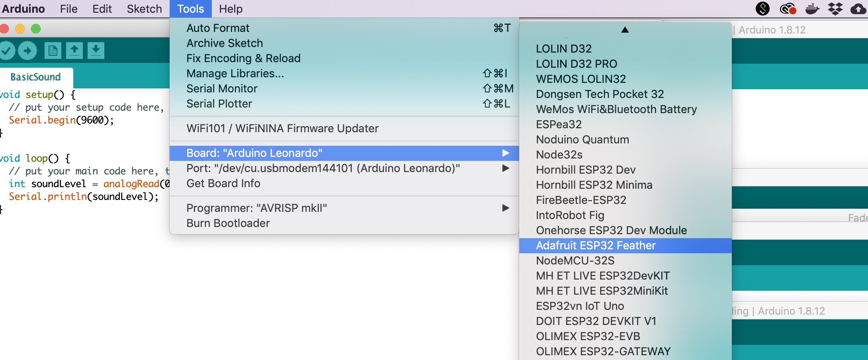
Task: Choose WEMOS LOLIN32 board
Action: click(626, 79)
